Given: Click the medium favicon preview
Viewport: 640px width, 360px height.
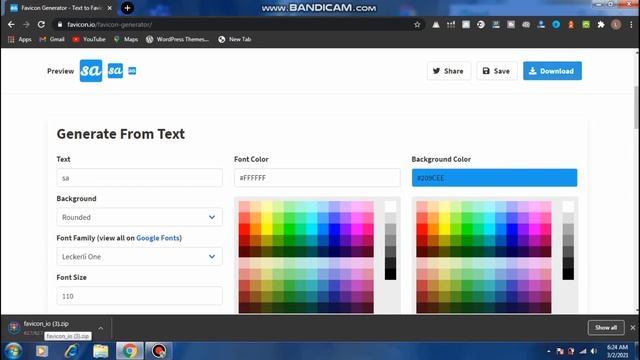Looking at the screenshot, I should click(x=115, y=71).
